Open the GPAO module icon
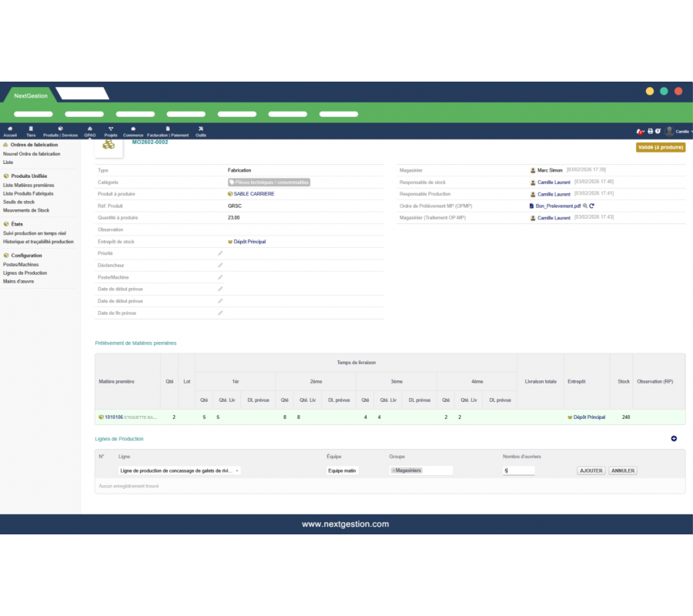693x616 pixels. [x=90, y=129]
